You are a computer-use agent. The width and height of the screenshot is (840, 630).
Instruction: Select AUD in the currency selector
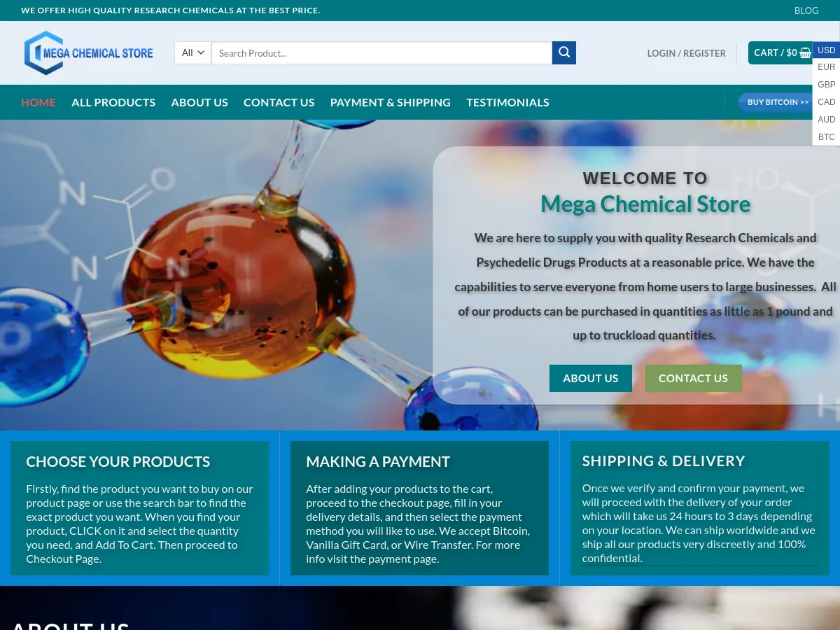click(826, 119)
